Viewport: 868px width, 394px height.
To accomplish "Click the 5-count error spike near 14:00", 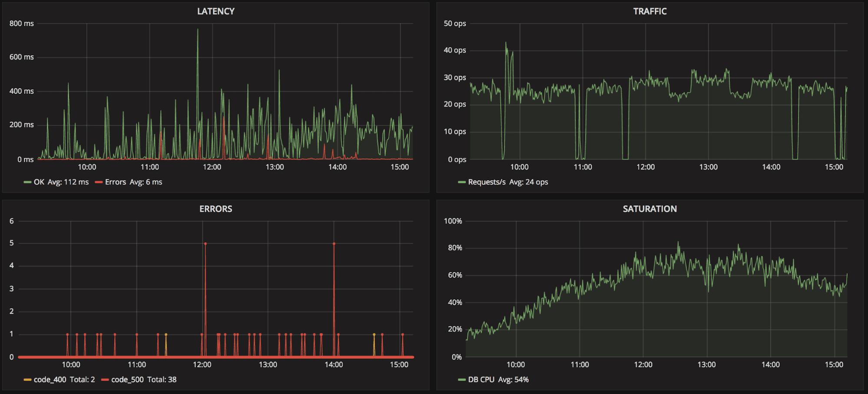I will pos(333,243).
